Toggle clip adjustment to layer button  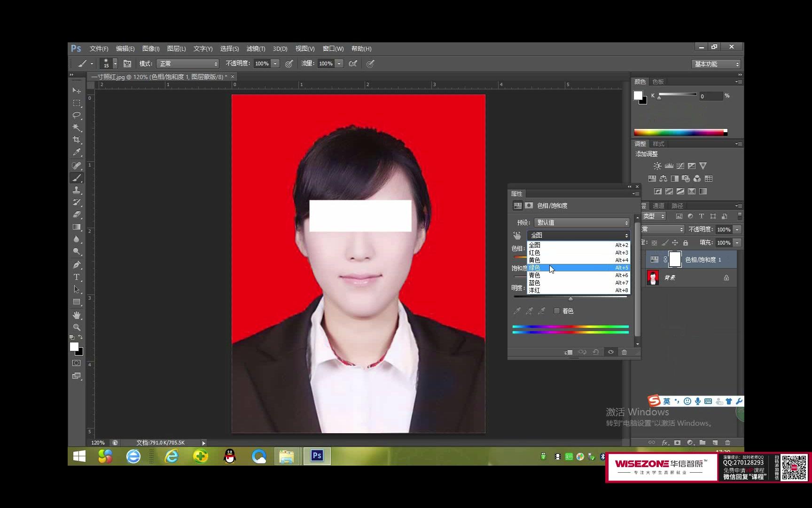pos(569,352)
